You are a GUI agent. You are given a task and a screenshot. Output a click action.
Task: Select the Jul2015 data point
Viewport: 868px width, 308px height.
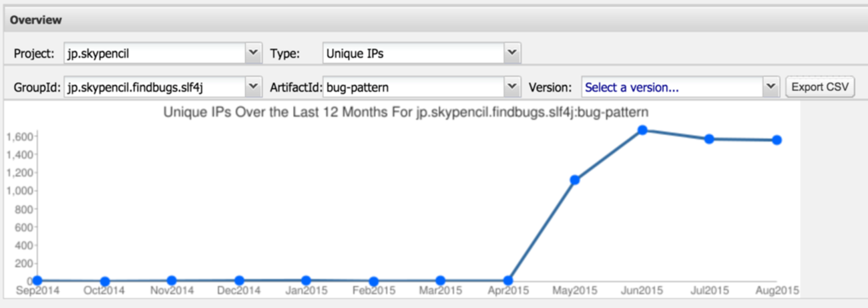pyautogui.click(x=709, y=139)
